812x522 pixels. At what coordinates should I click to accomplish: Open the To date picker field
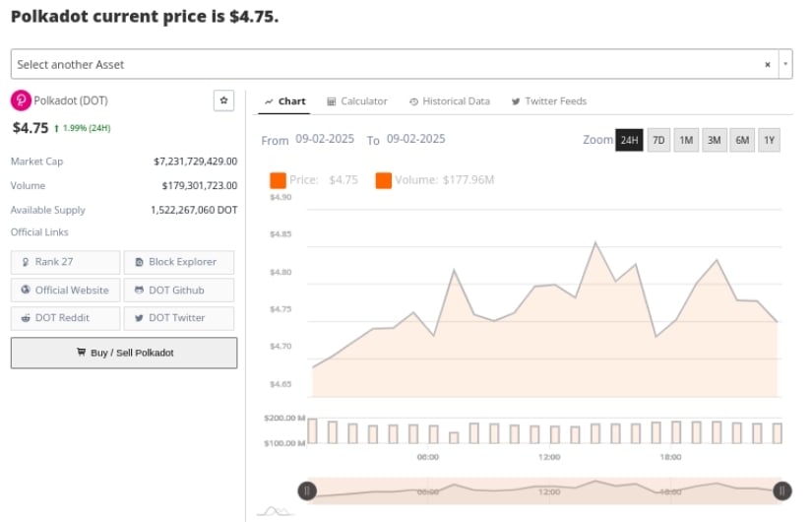click(x=416, y=139)
